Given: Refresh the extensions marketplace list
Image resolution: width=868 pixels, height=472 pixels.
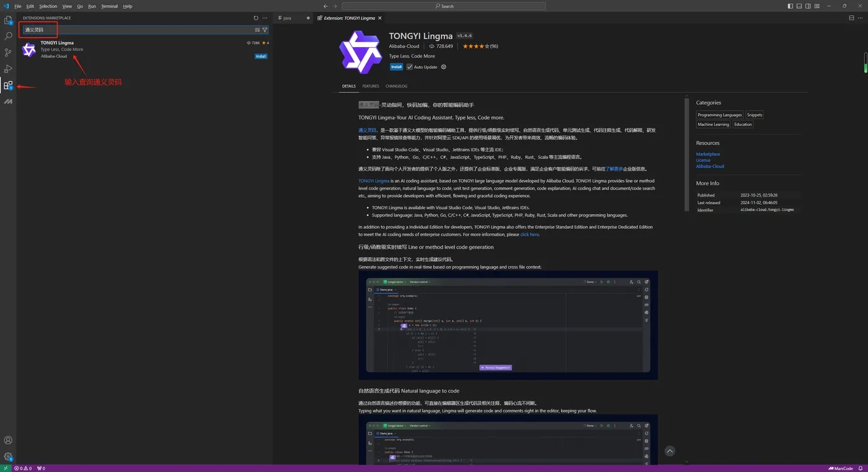Looking at the screenshot, I should 256,18.
